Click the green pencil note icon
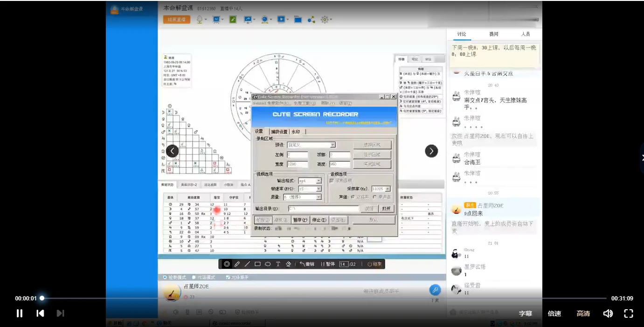This screenshot has height=327, width=644. [x=233, y=20]
